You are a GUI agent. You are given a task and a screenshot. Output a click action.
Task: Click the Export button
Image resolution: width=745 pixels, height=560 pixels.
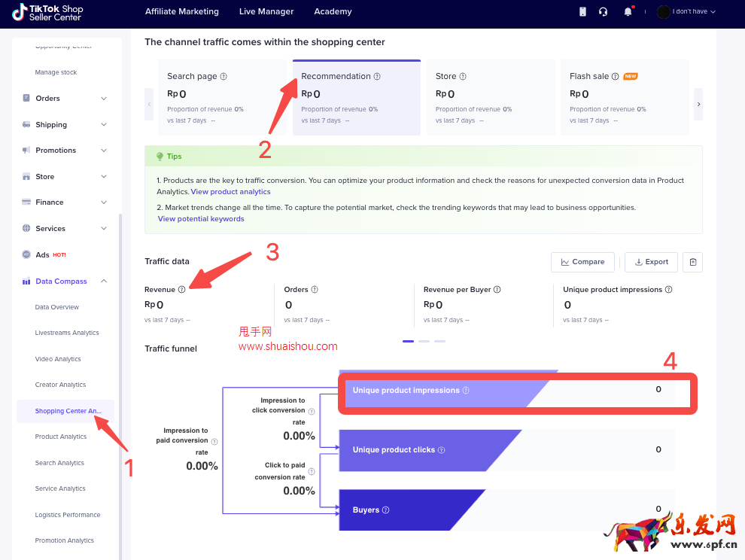[x=651, y=262]
